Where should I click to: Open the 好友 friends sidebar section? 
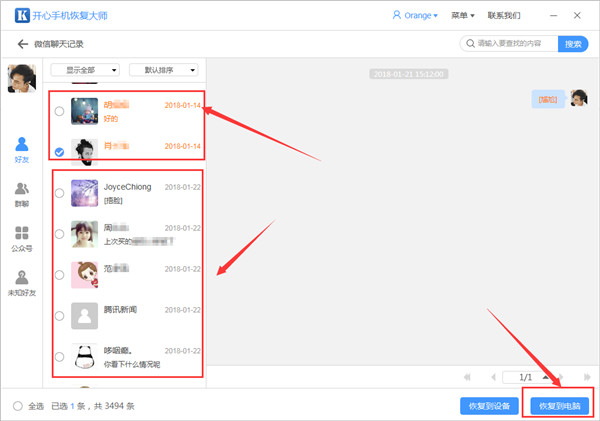coord(21,149)
